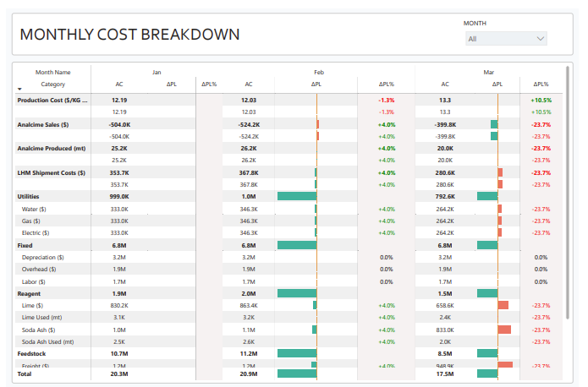Click the Feb Total green variance bar

tap(297, 373)
